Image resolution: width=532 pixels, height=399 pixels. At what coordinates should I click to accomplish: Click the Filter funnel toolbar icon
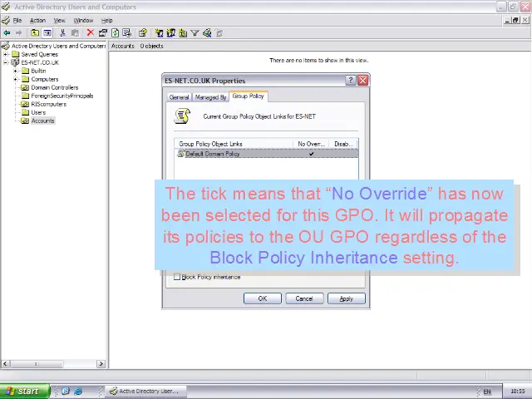coord(195,33)
